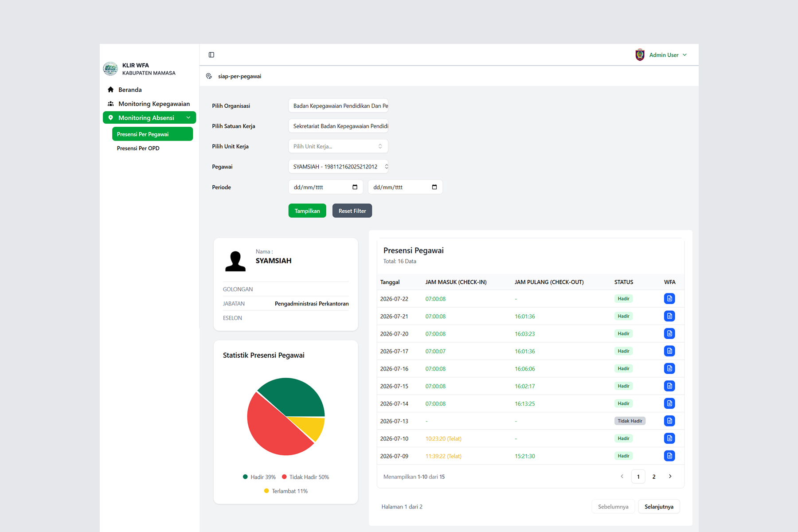Click the Admin User avatar crest
This screenshot has height=532, width=798.
pos(640,55)
